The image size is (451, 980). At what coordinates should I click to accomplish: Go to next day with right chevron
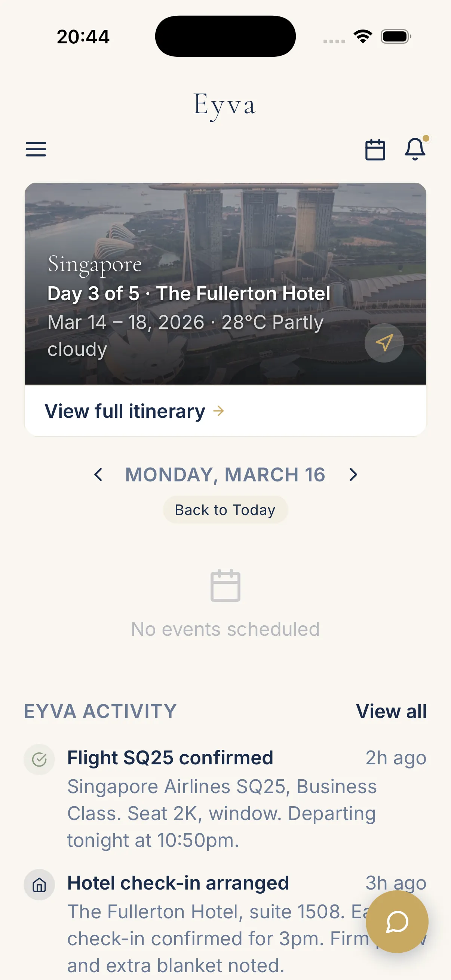(353, 474)
